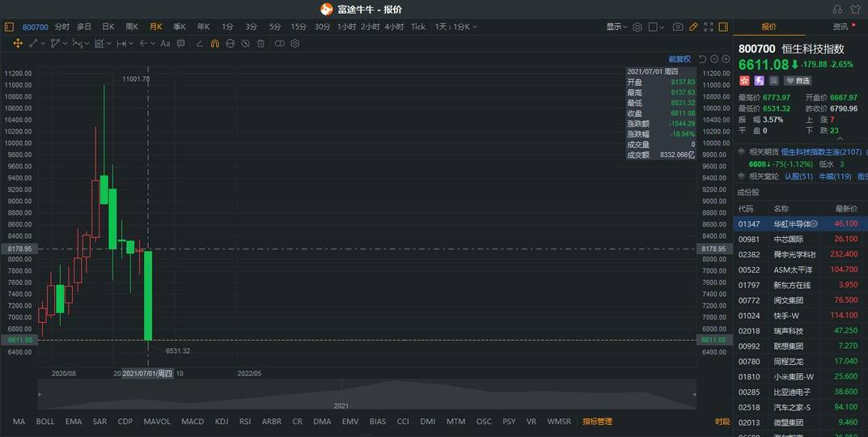Viewport: 868px width, 437px height.
Task: Open 认股(51) warrants link
Action: (x=798, y=176)
